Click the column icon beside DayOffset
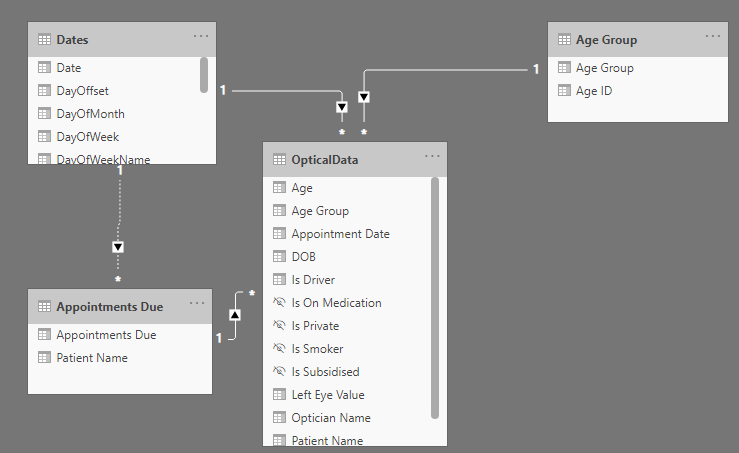 coord(44,91)
